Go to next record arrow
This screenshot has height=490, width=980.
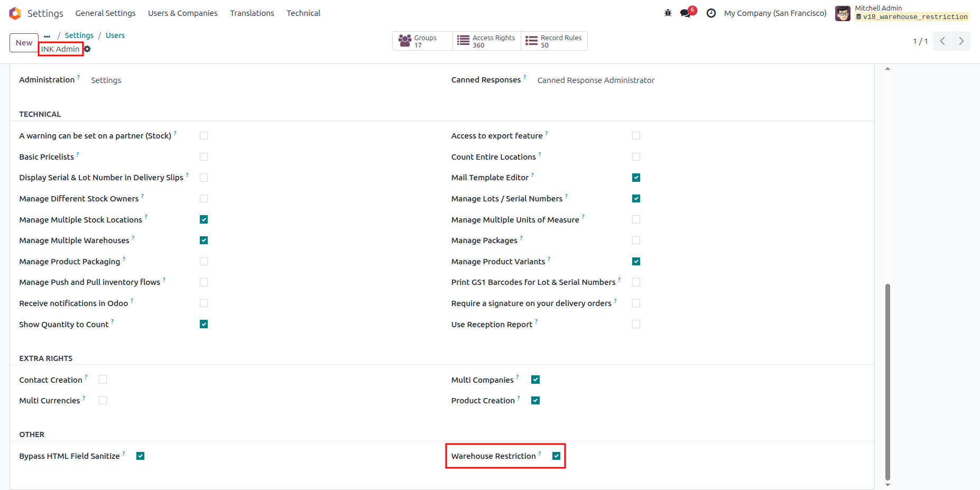[961, 41]
